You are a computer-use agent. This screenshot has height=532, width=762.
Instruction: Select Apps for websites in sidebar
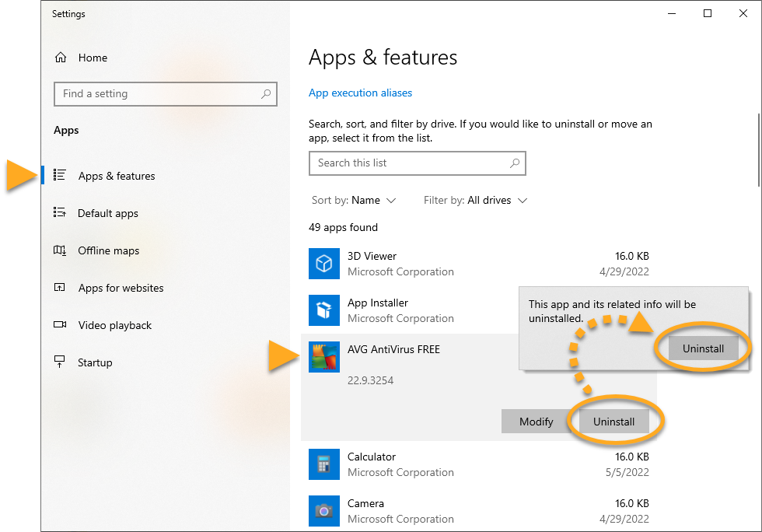pyautogui.click(x=121, y=288)
